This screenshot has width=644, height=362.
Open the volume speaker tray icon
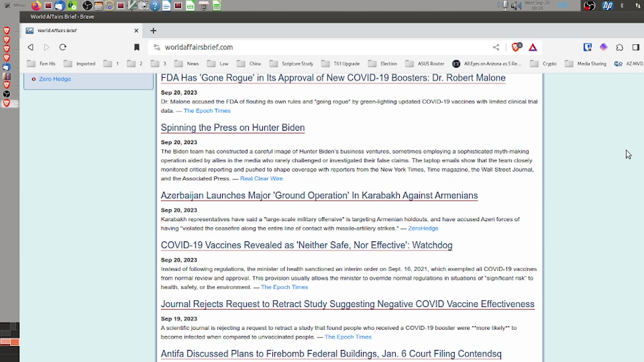tap(516, 6)
